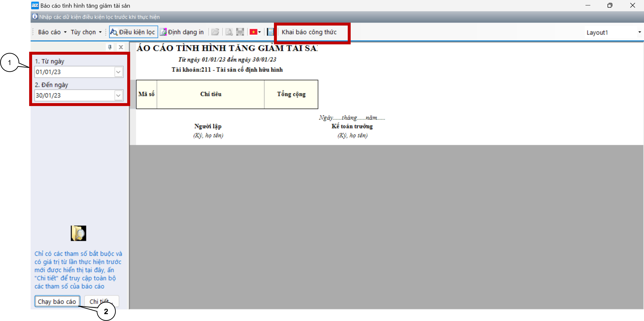This screenshot has width=644, height=321.
Task: Pin the filter panel with pushpin icon
Action: (x=110, y=47)
